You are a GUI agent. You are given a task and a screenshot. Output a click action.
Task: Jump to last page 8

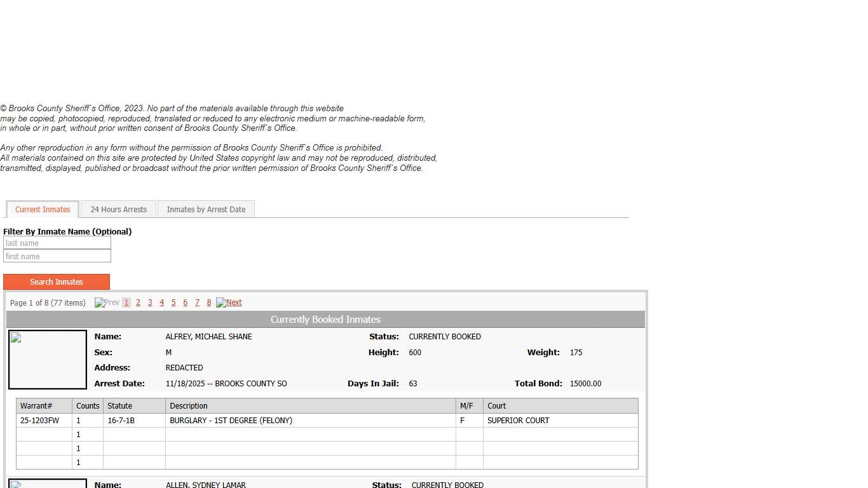(208, 303)
